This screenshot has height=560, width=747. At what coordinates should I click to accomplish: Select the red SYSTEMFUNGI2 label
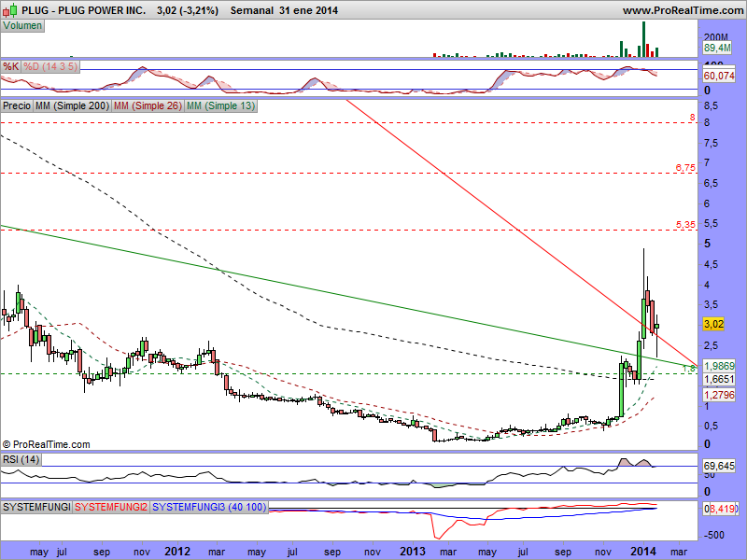pyautogui.click(x=111, y=507)
